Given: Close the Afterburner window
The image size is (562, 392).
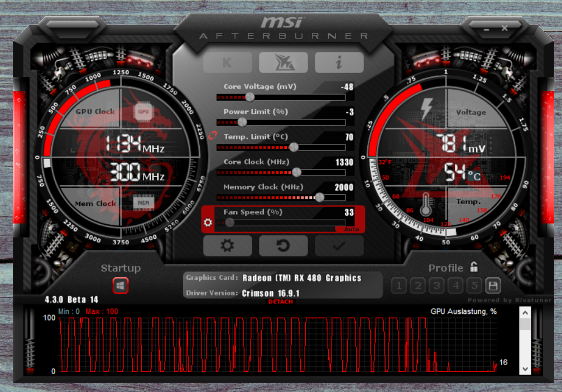Looking at the screenshot, I should click(505, 28).
